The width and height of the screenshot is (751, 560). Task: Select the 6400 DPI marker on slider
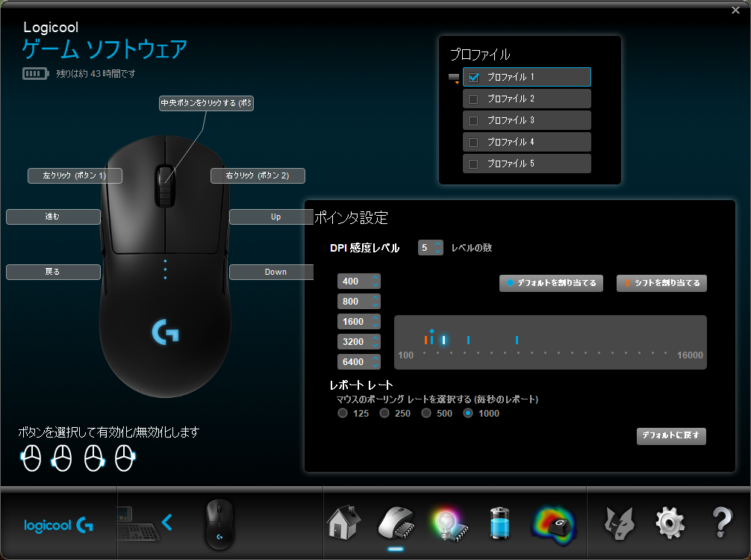[517, 340]
